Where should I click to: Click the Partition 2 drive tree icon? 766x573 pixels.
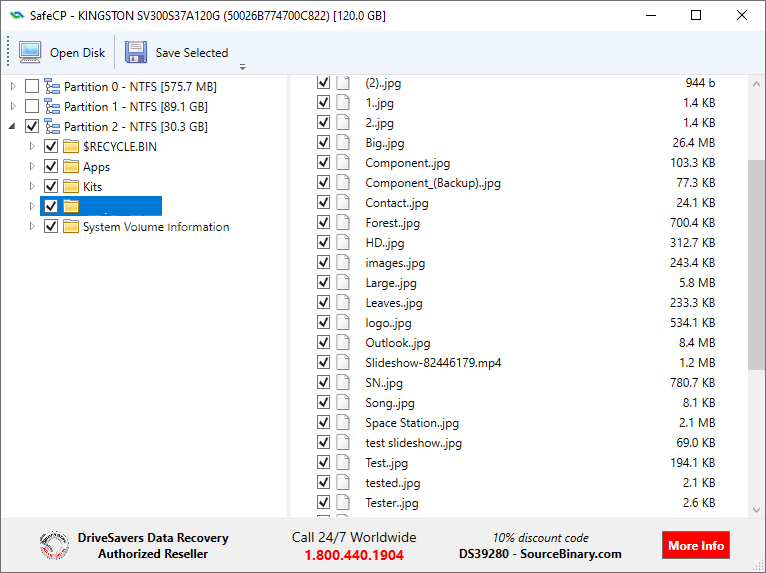click(52, 127)
